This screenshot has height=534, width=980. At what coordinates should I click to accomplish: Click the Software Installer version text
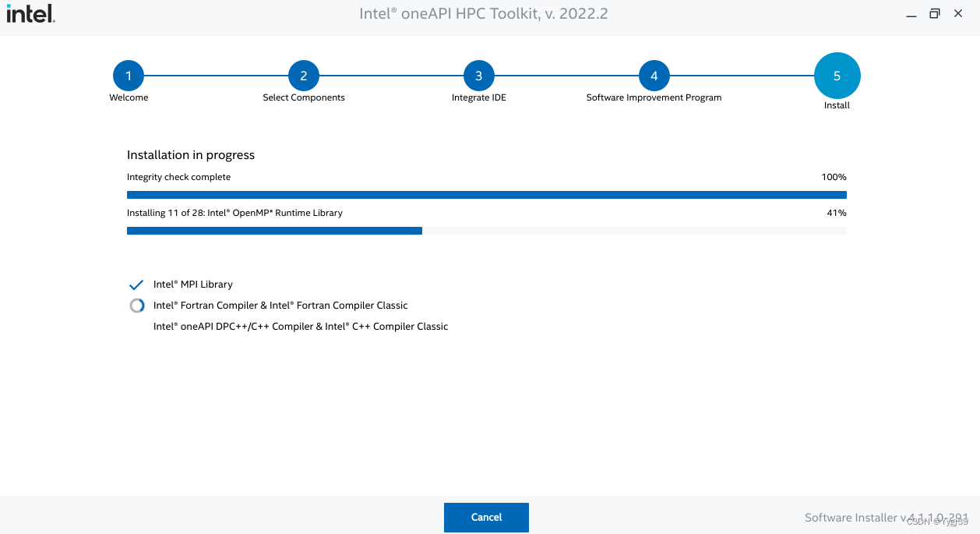click(887, 518)
